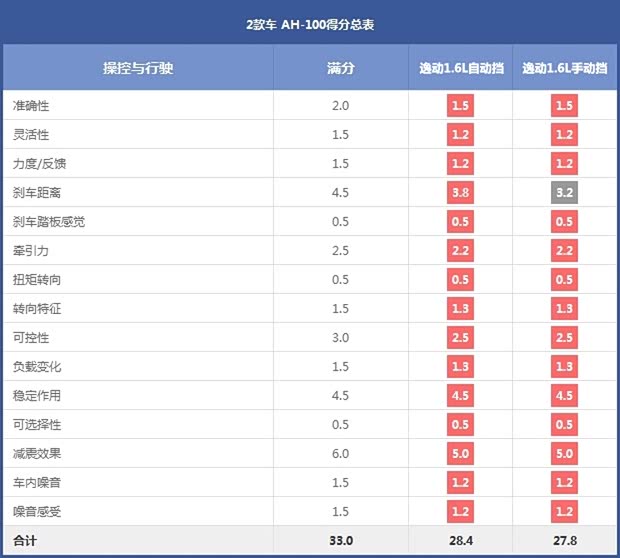The width and height of the screenshot is (620, 558).
Task: Click the 6.0 full score for 减震效果
Action: pyautogui.click(x=341, y=454)
